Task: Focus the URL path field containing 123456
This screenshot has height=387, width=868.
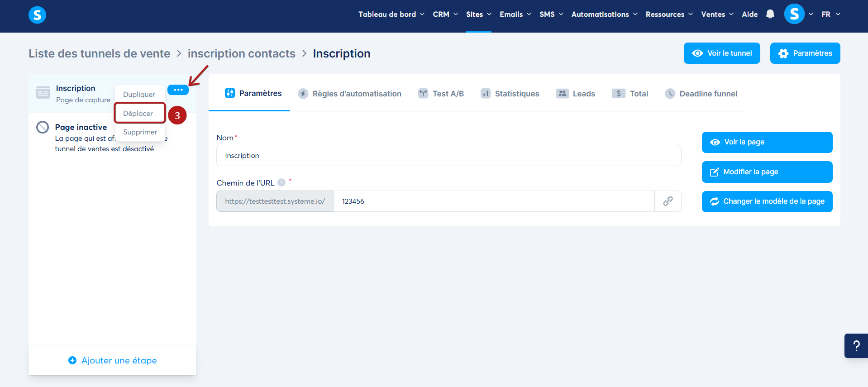Action: [494, 201]
